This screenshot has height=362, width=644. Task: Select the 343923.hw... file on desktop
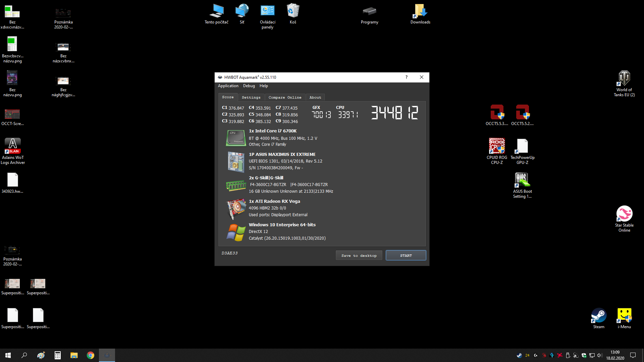pos(13,183)
